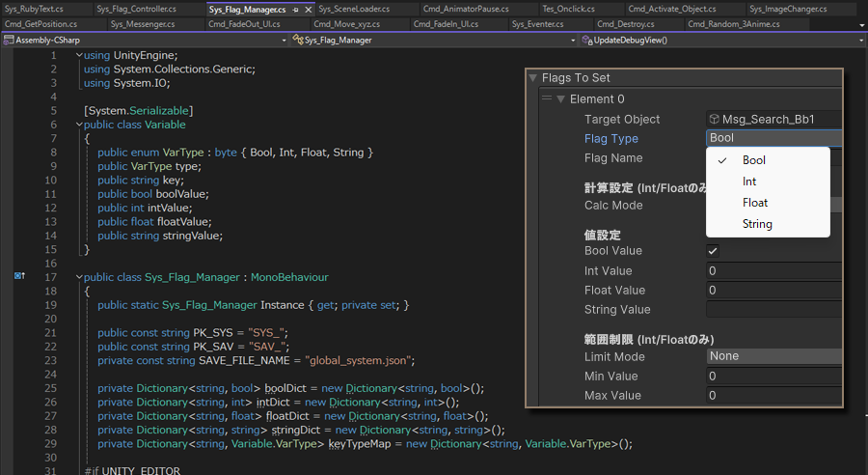The image size is (868, 475).
Task: Collapse the Flags To Set foldout
Action: point(532,78)
